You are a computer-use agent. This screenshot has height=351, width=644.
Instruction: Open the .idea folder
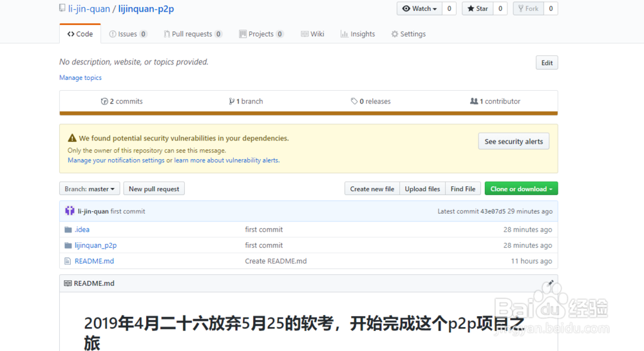(82, 229)
